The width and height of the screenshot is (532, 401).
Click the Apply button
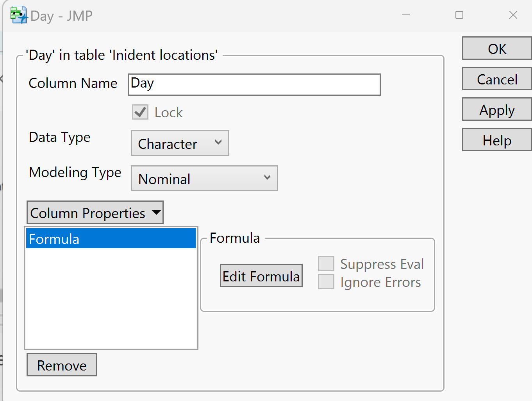coord(496,110)
